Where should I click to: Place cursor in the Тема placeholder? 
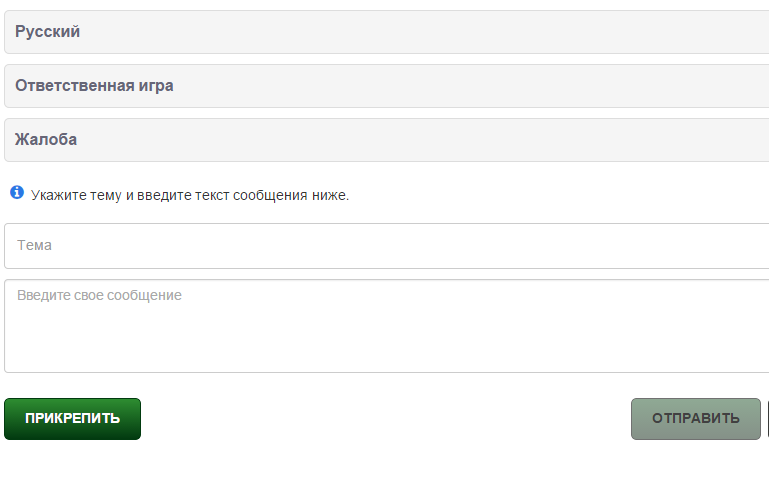(34, 245)
